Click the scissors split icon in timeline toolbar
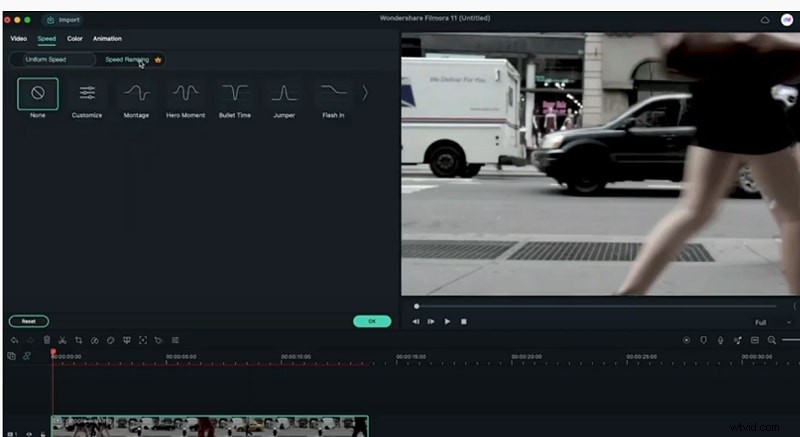This screenshot has height=437, width=800. [62, 341]
